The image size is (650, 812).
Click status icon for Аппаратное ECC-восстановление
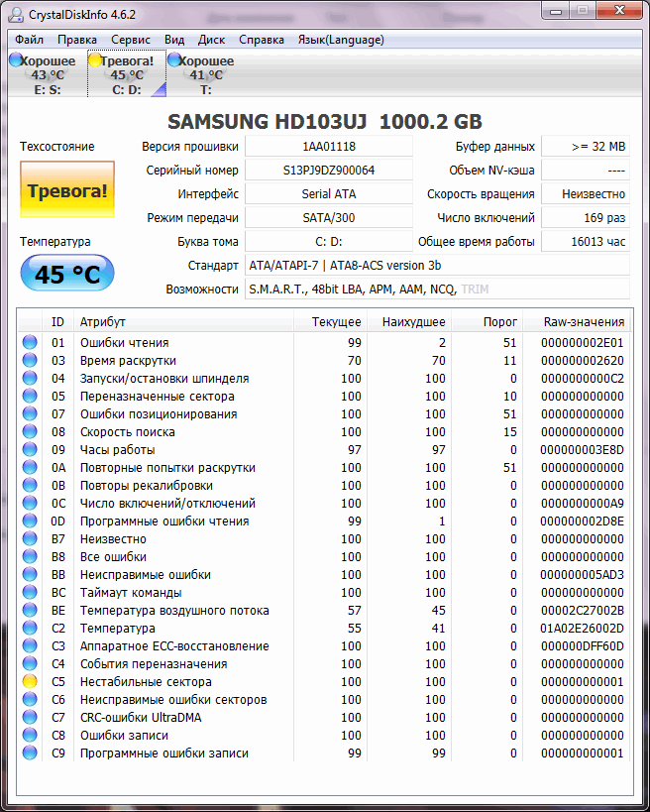click(30, 645)
